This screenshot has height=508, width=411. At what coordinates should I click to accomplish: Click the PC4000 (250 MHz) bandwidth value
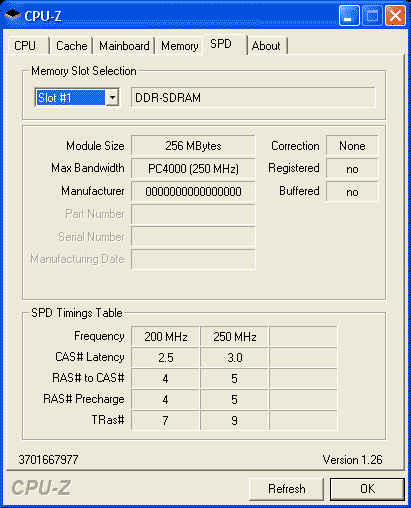[x=193, y=168]
